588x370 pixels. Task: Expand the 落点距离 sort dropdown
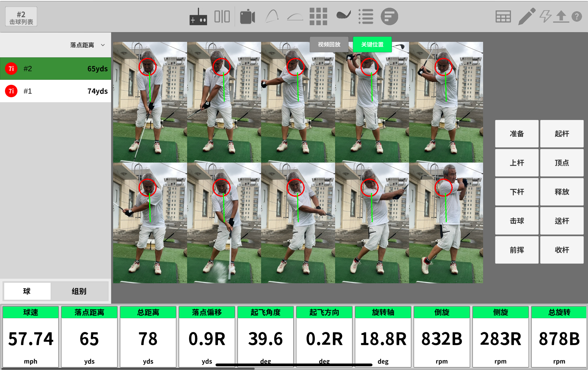pyautogui.click(x=87, y=45)
